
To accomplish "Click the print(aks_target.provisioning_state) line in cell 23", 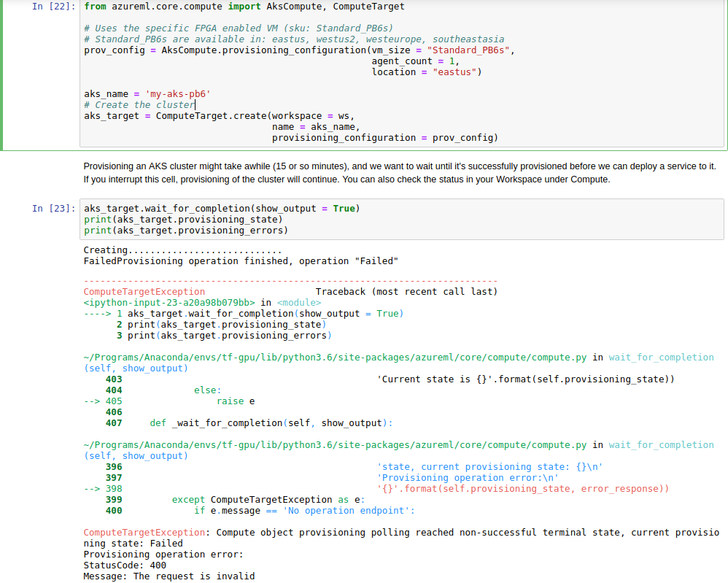I will coord(183,220).
